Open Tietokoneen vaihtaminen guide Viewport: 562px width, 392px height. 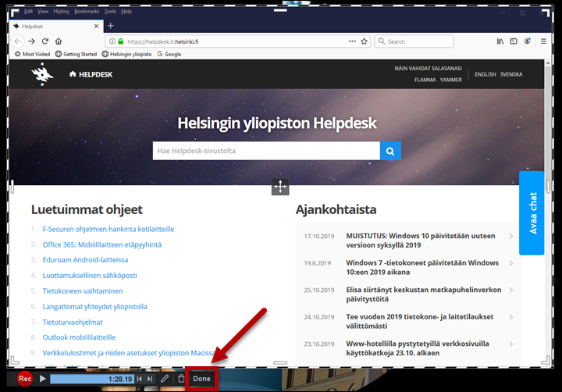[x=83, y=290]
